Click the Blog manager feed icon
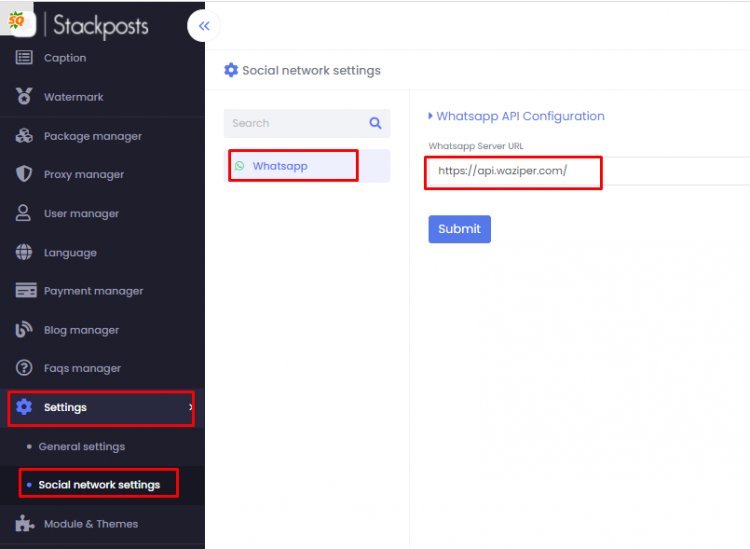 pyautogui.click(x=24, y=329)
